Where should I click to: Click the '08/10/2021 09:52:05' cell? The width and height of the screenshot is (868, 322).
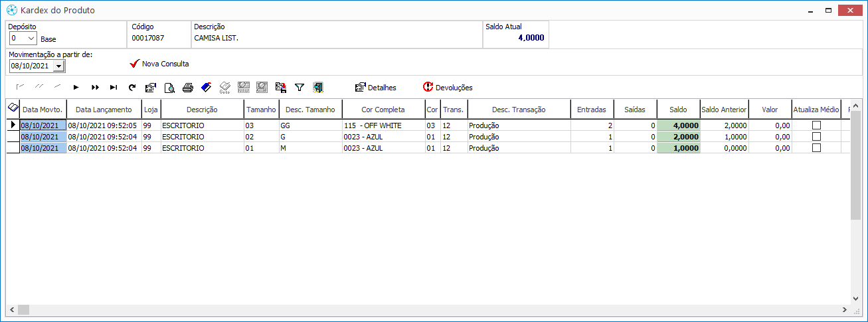(104, 125)
